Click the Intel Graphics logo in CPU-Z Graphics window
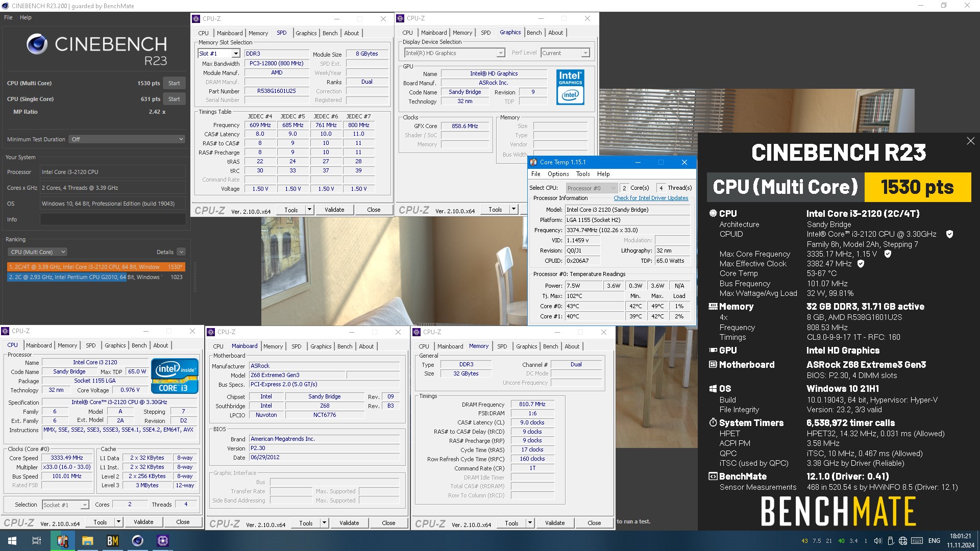This screenshot has height=551, width=980. click(570, 87)
